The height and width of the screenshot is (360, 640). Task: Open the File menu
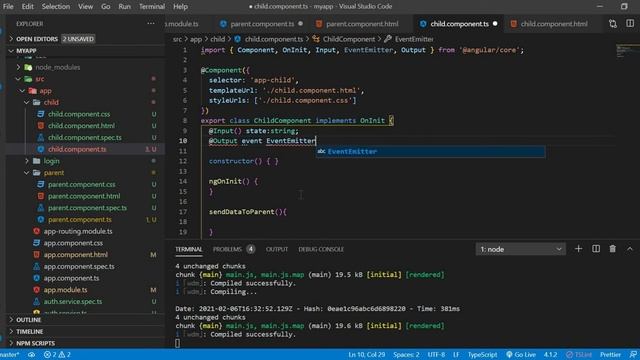(x=8, y=7)
